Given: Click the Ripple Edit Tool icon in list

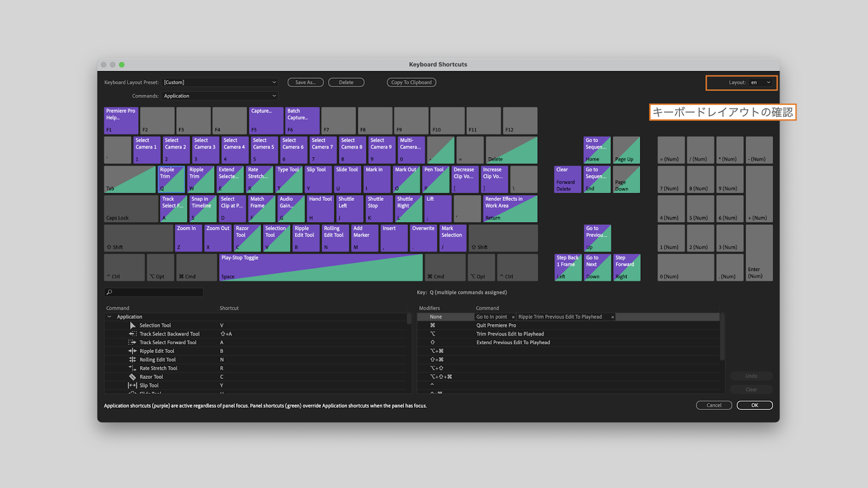Looking at the screenshot, I should pos(132,351).
